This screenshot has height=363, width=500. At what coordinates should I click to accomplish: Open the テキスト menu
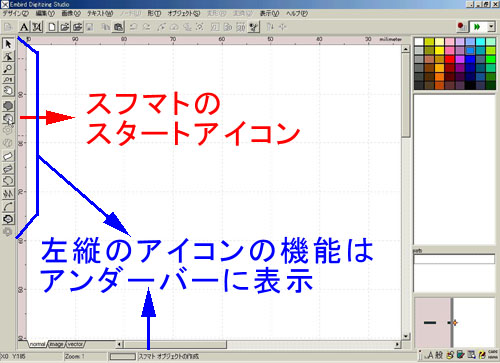[x=100, y=13]
